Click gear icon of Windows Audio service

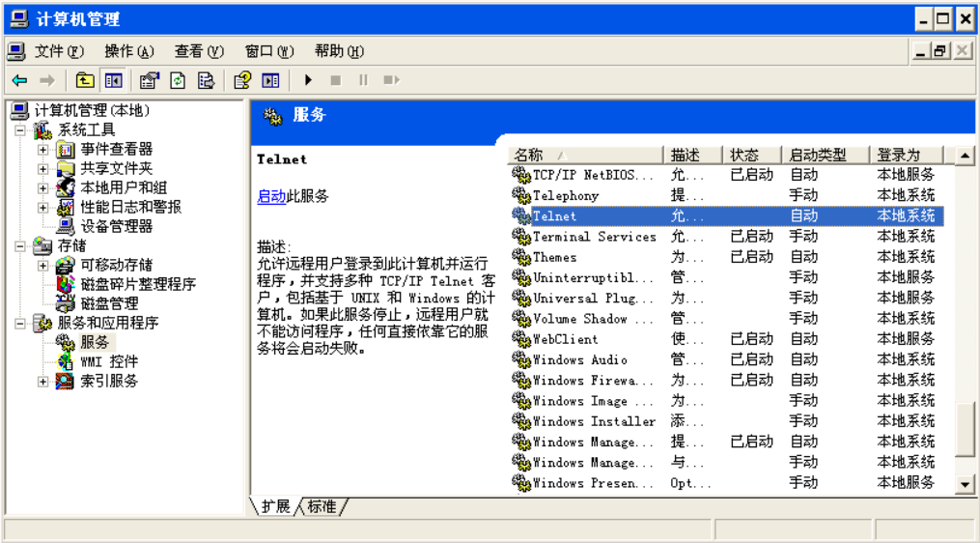pyautogui.click(x=521, y=359)
